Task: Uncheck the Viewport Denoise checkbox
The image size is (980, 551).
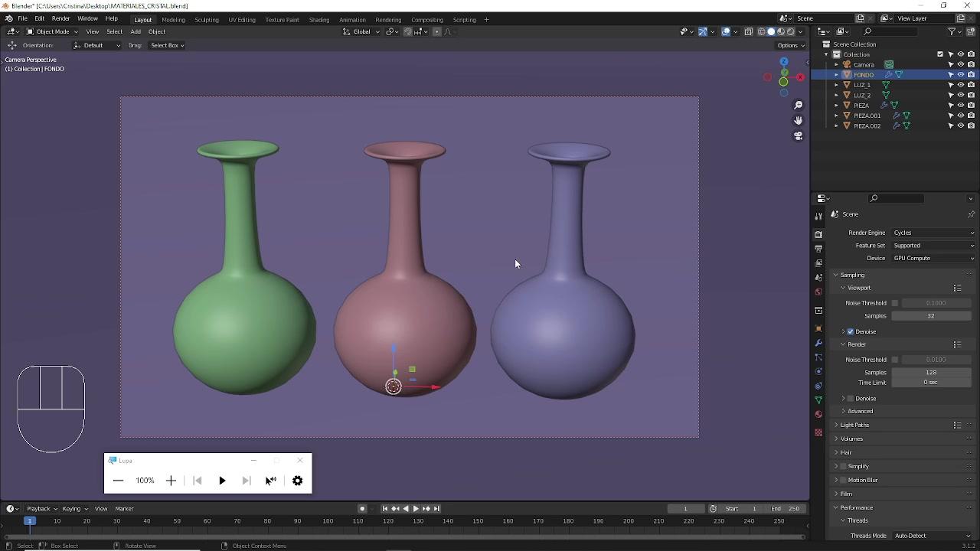Action: pyautogui.click(x=851, y=331)
